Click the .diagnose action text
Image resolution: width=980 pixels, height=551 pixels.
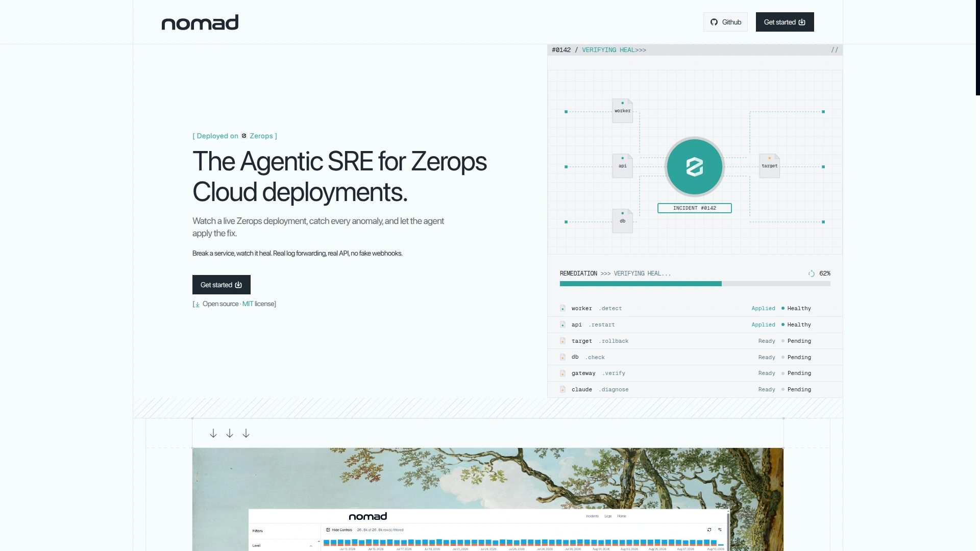tap(614, 389)
